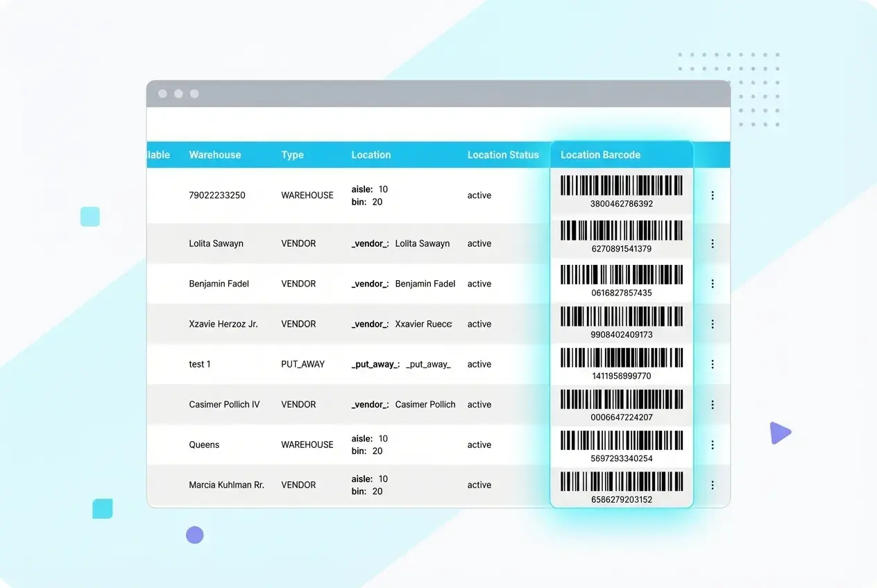Open the actions menu for Lolita Sawayn
The width and height of the screenshot is (877, 588).
713,243
